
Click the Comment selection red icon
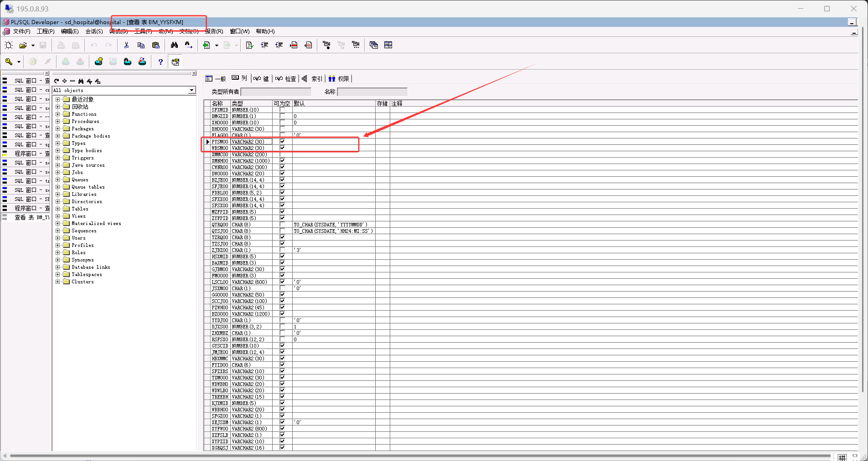point(294,45)
